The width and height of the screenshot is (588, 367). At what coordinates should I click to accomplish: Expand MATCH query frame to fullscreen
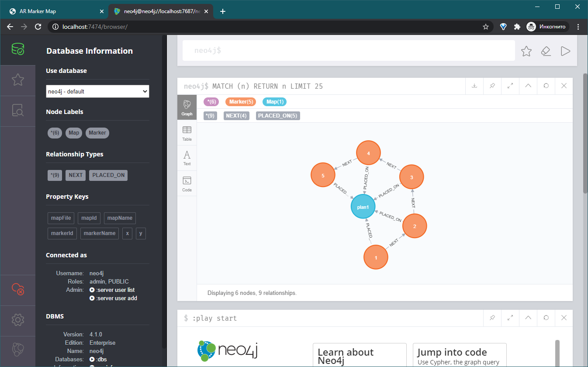(510, 86)
